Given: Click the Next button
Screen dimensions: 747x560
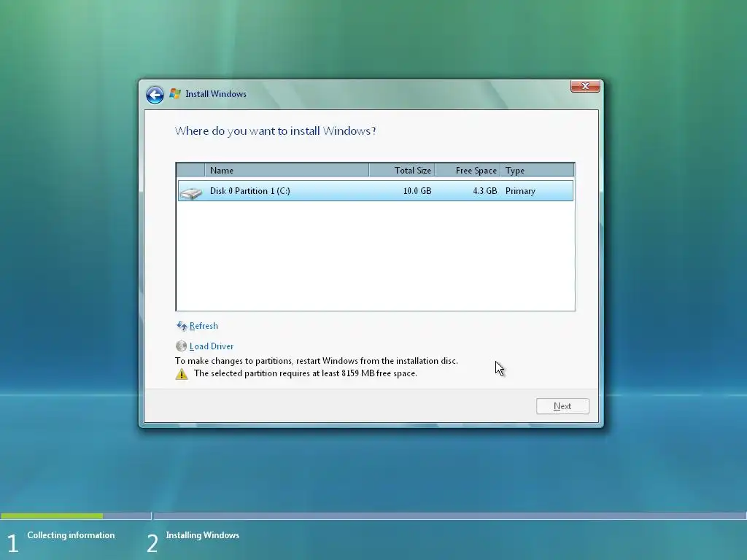Looking at the screenshot, I should click(x=562, y=406).
